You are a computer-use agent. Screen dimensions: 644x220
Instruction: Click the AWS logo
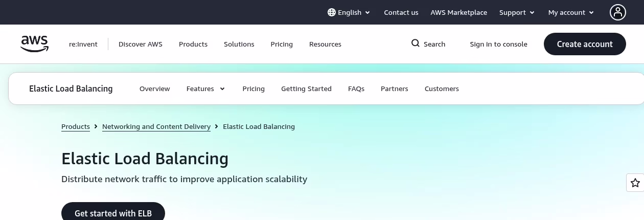(x=35, y=44)
